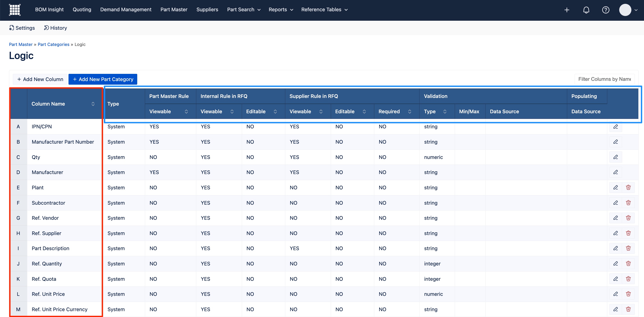Go to the Quoting section
This screenshot has height=317, width=644.
pyautogui.click(x=82, y=9)
